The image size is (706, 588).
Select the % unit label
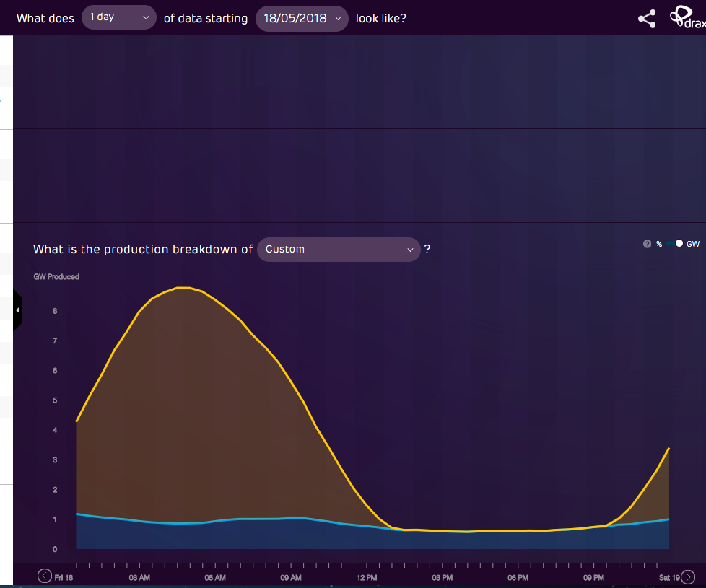click(659, 244)
